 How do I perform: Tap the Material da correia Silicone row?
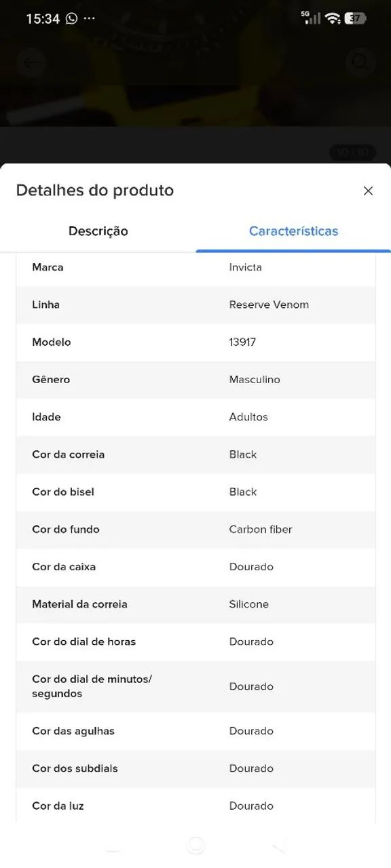(195, 604)
